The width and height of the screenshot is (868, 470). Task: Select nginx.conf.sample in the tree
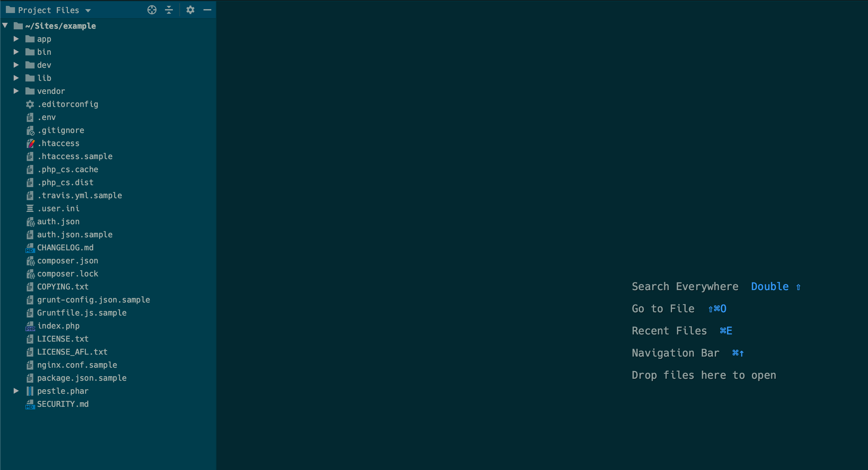[x=77, y=365]
